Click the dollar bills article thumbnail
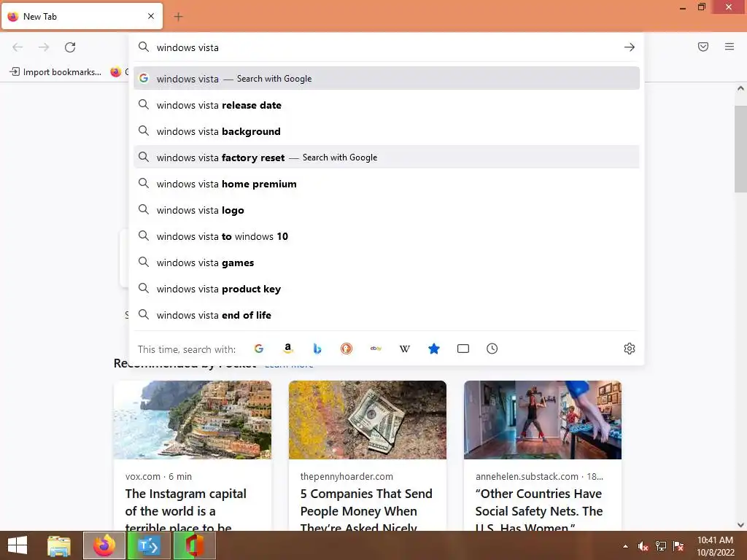The image size is (747, 560). (x=368, y=419)
